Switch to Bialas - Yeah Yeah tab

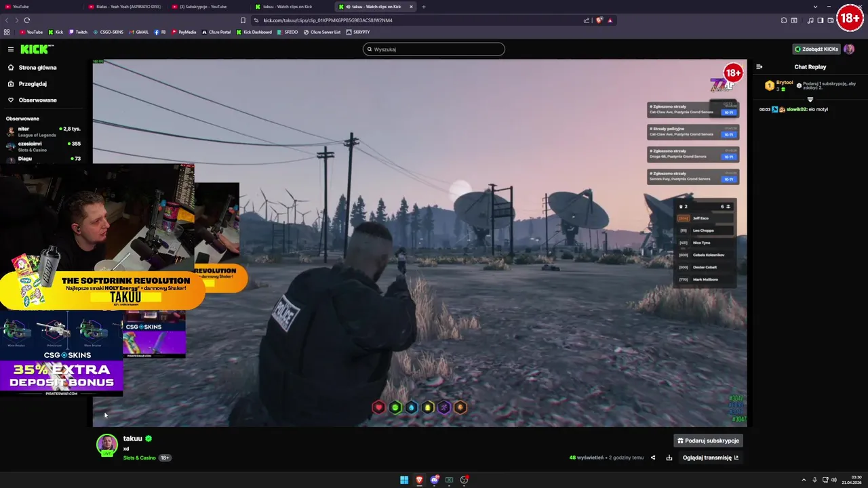(x=125, y=7)
